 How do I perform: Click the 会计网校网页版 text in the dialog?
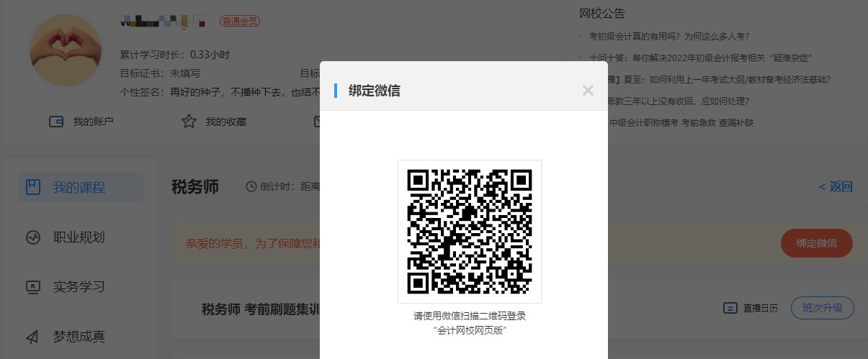[x=470, y=330]
